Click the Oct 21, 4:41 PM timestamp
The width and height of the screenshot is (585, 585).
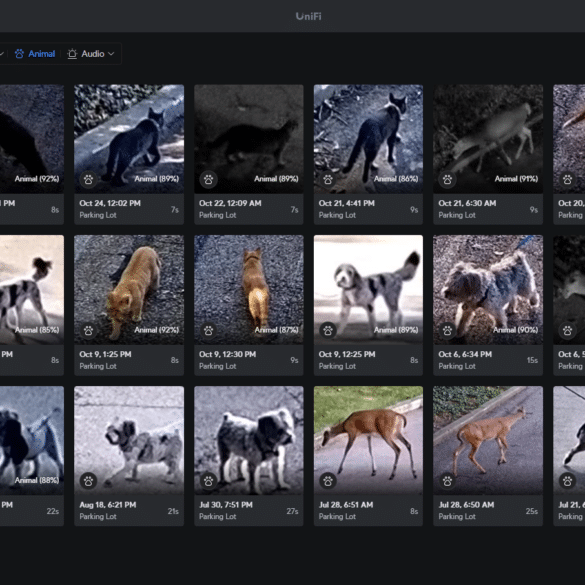[347, 203]
